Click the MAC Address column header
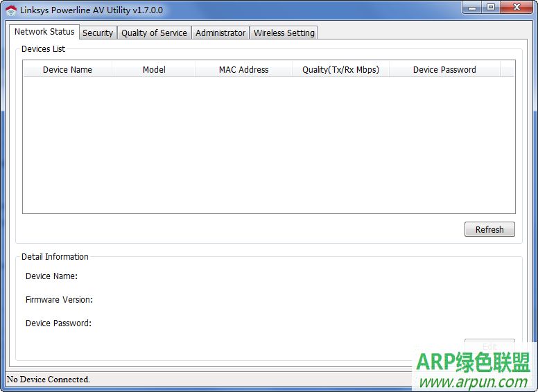Screen dimensions: 538x392 (x=243, y=69)
